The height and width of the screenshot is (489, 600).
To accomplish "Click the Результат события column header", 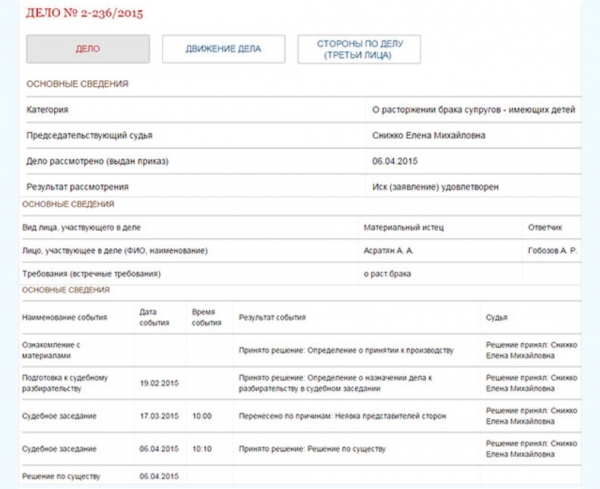I will click(x=272, y=317).
